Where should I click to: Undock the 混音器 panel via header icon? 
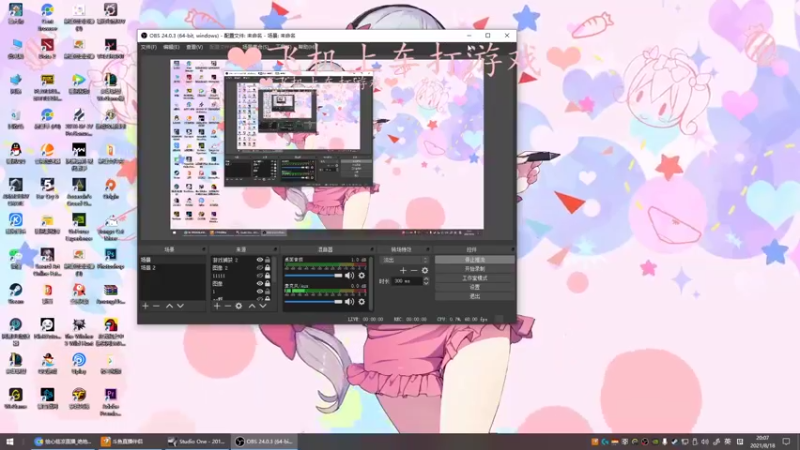(x=372, y=249)
